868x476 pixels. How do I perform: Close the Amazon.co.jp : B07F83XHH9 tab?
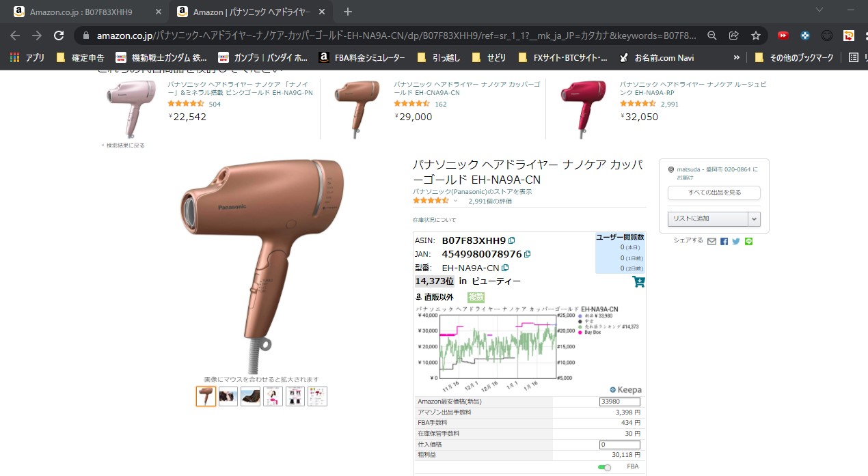click(x=159, y=12)
